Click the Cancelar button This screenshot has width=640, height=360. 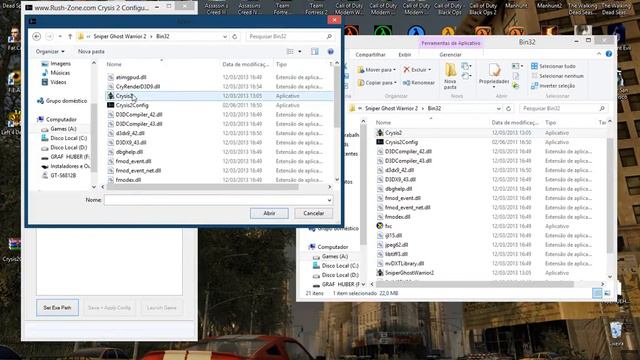point(313,213)
